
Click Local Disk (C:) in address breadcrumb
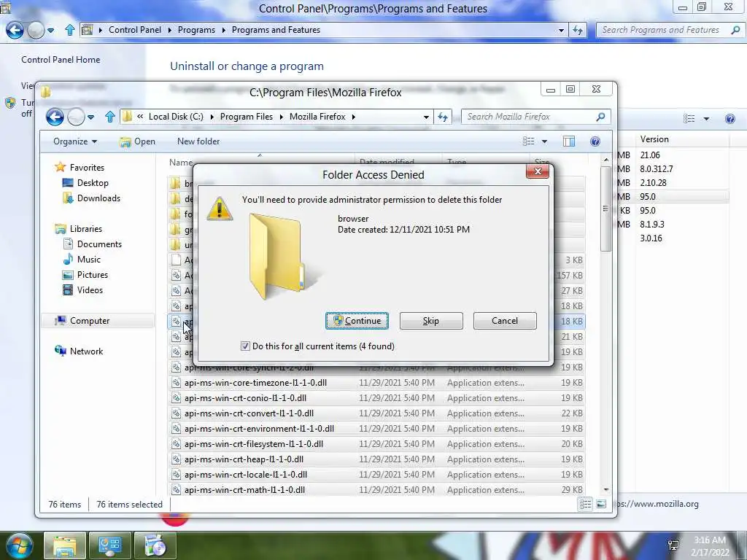(x=176, y=117)
